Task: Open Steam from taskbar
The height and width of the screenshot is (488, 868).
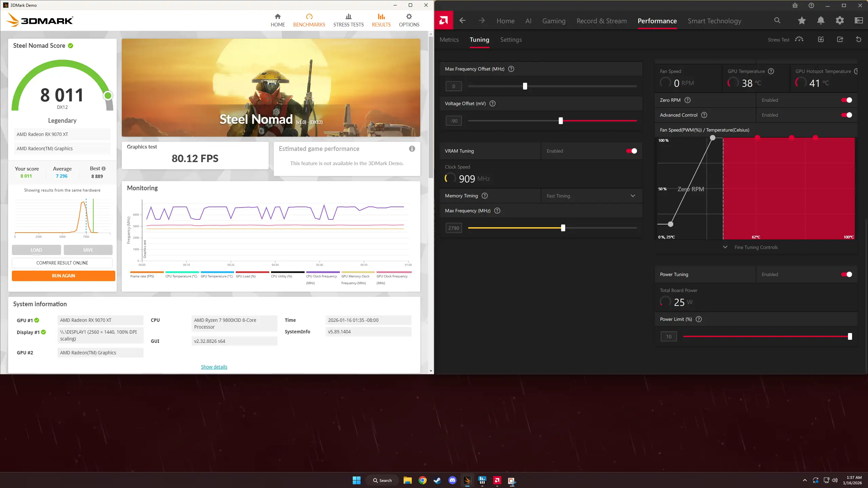Action: (437, 480)
